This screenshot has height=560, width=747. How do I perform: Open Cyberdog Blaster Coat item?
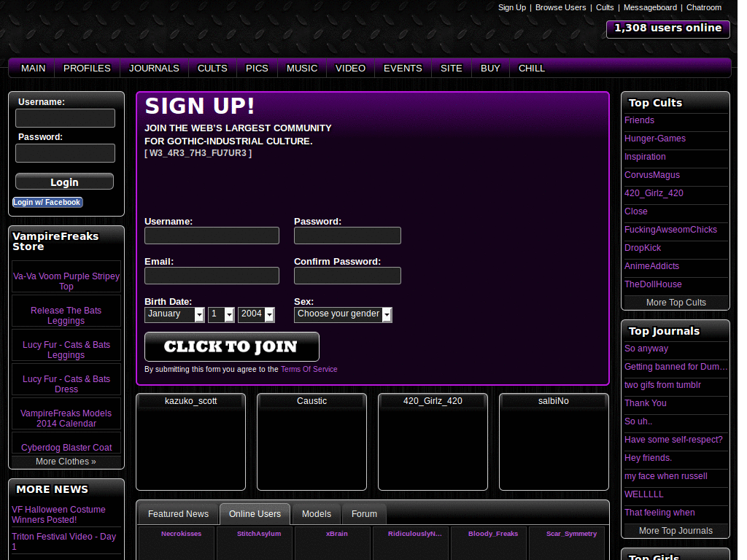pos(66,448)
